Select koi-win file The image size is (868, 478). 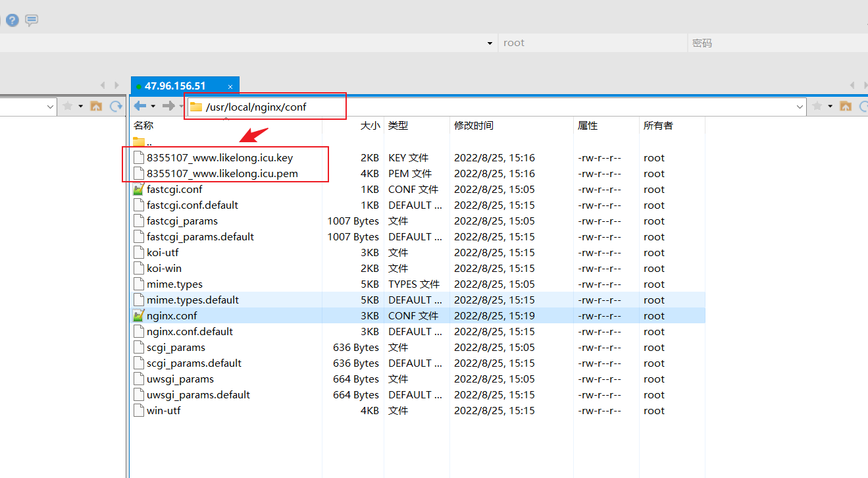click(x=164, y=268)
